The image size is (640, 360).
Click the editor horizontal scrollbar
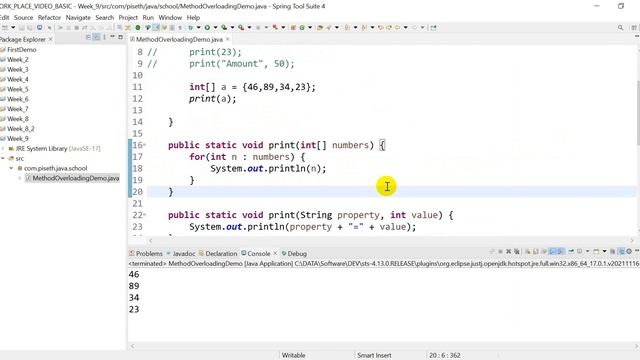(391, 240)
